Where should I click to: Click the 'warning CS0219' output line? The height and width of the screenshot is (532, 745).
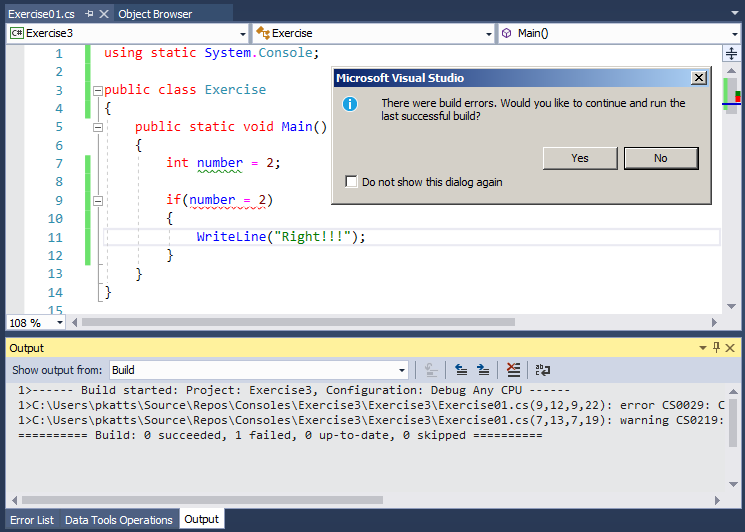pyautogui.click(x=371, y=420)
